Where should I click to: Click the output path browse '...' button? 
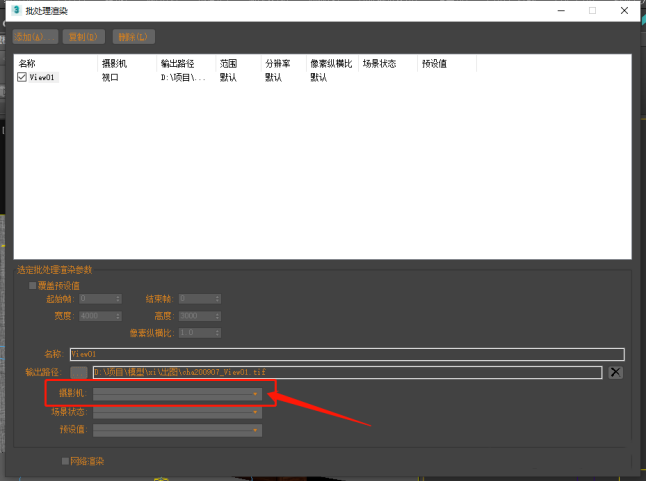pos(79,372)
